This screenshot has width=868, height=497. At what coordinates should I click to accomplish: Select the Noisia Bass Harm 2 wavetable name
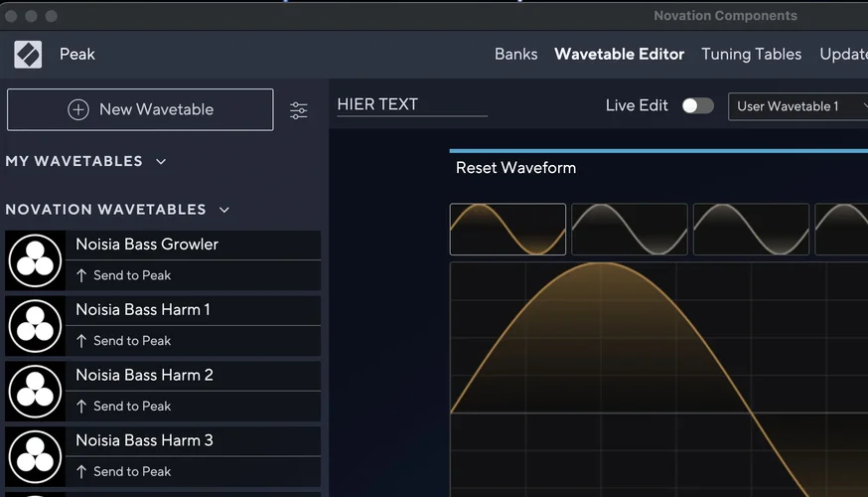(144, 375)
